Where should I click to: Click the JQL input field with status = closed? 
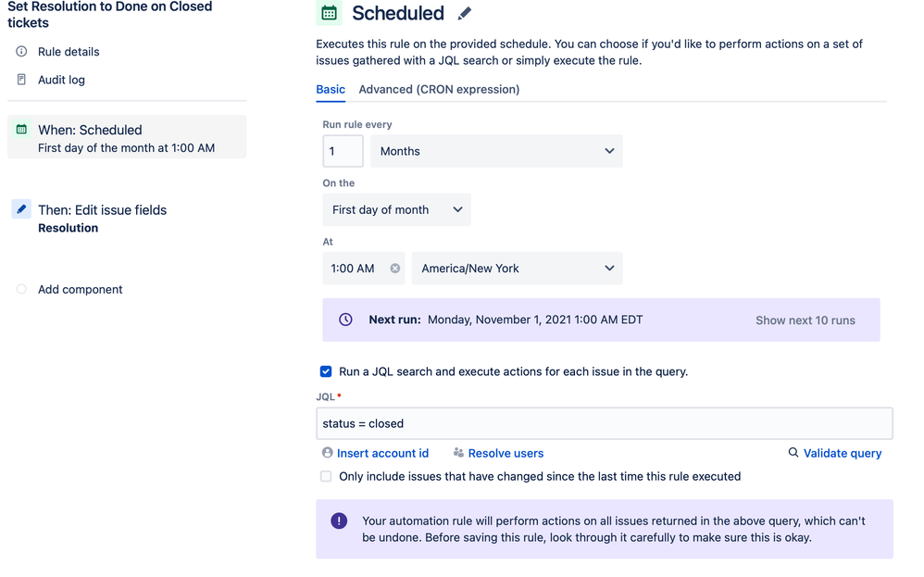tap(605, 423)
